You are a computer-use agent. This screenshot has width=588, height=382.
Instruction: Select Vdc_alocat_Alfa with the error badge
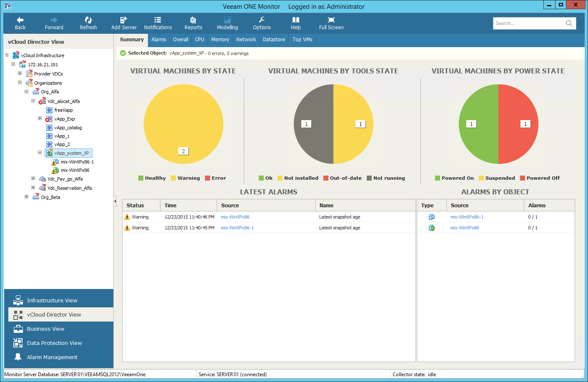coord(63,101)
